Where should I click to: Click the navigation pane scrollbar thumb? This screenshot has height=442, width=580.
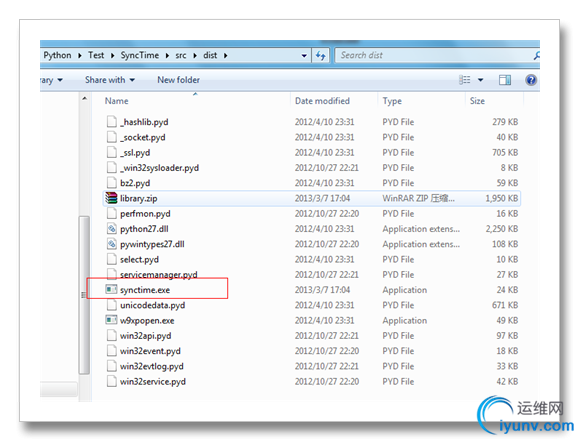[x=84, y=295]
